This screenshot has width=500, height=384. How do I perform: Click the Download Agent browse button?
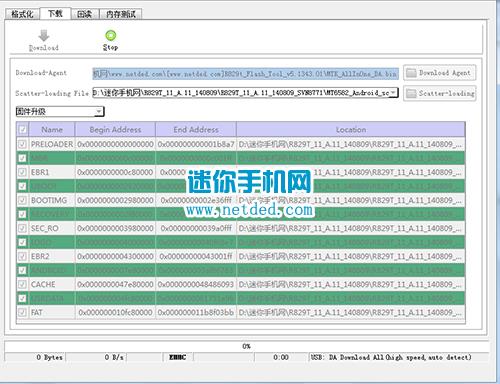440,73
